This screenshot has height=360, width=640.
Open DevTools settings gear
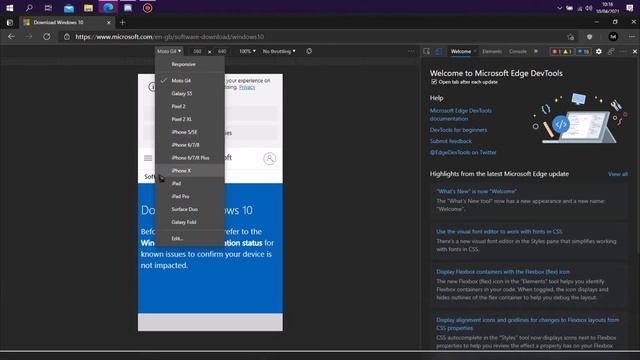tap(598, 51)
